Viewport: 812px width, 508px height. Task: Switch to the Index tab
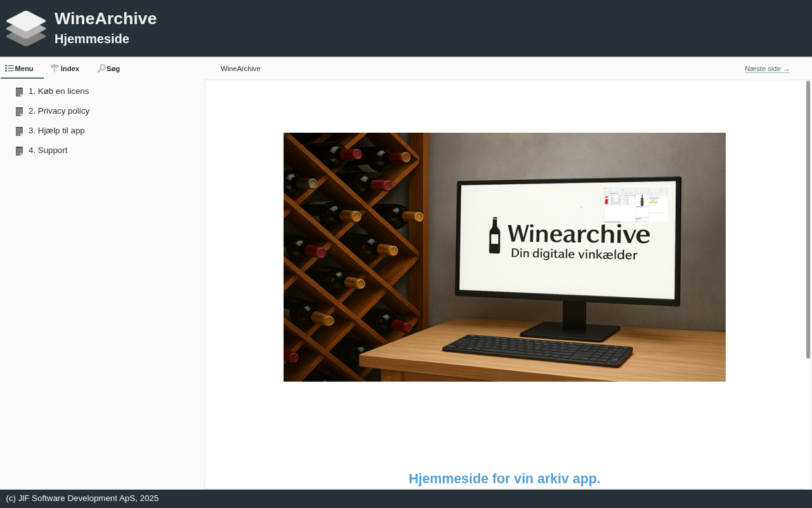pyautogui.click(x=65, y=69)
